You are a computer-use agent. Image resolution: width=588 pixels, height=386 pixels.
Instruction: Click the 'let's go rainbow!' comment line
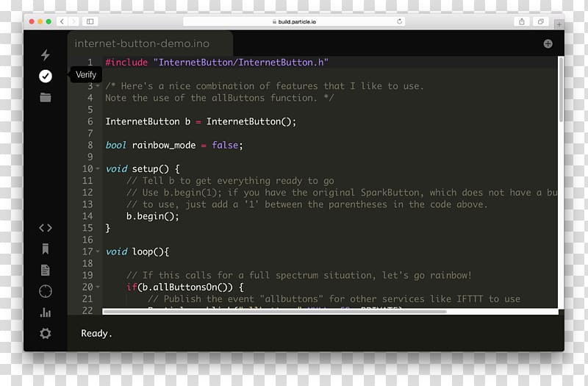(x=299, y=275)
